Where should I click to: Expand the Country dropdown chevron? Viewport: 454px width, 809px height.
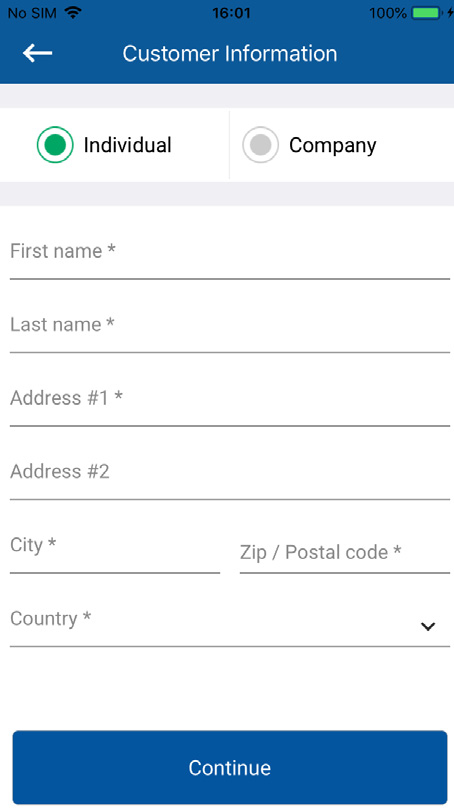coord(428,626)
